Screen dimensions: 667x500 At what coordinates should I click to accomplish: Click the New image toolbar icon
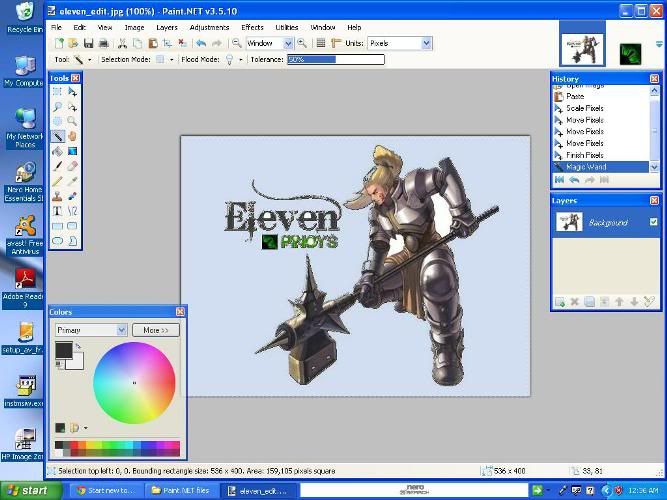59,43
